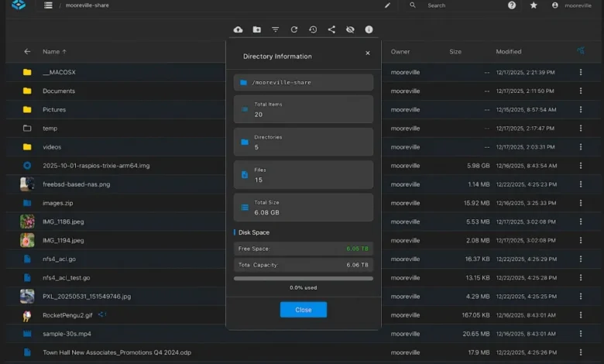Click the /mooreville-share path field

[304, 82]
